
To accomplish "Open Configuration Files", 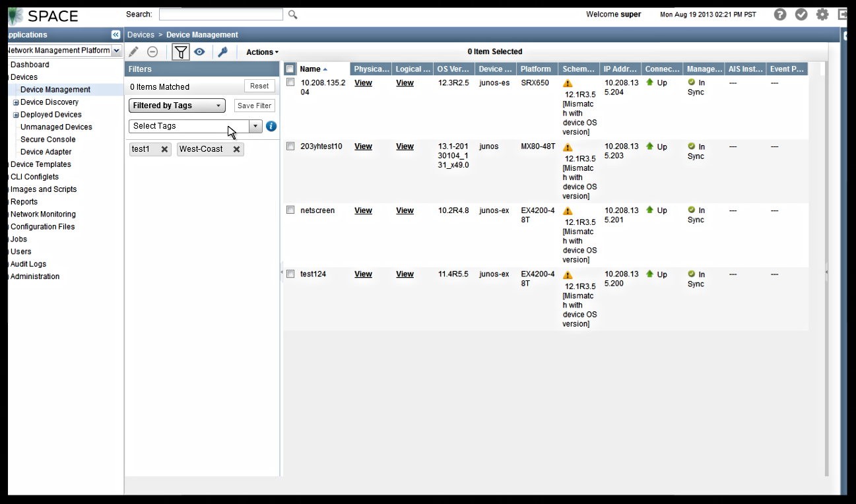I will point(42,227).
